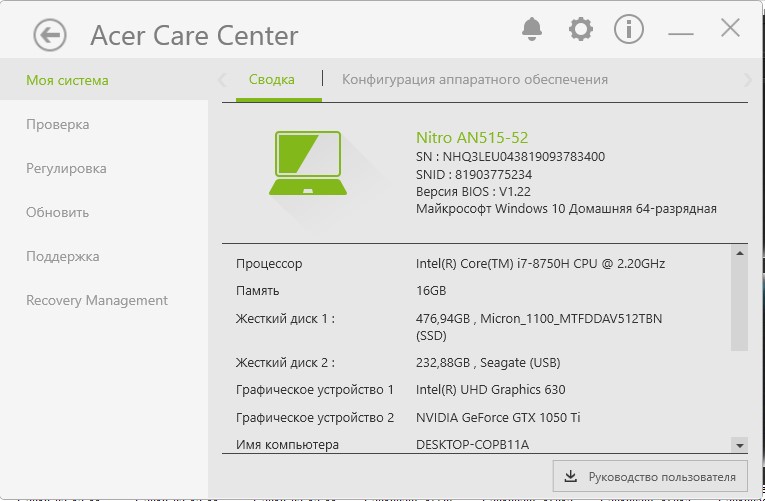
Task: Open settings gear icon
Action: pyautogui.click(x=581, y=29)
